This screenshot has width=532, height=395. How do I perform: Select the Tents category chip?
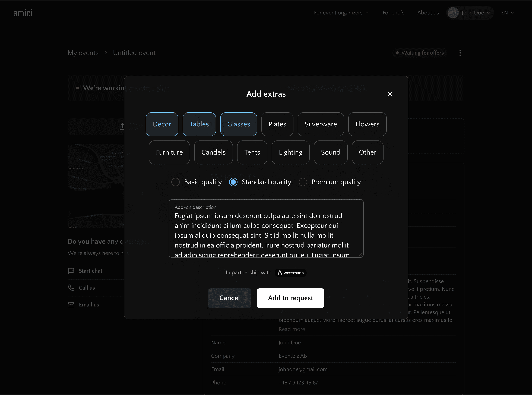tap(252, 152)
